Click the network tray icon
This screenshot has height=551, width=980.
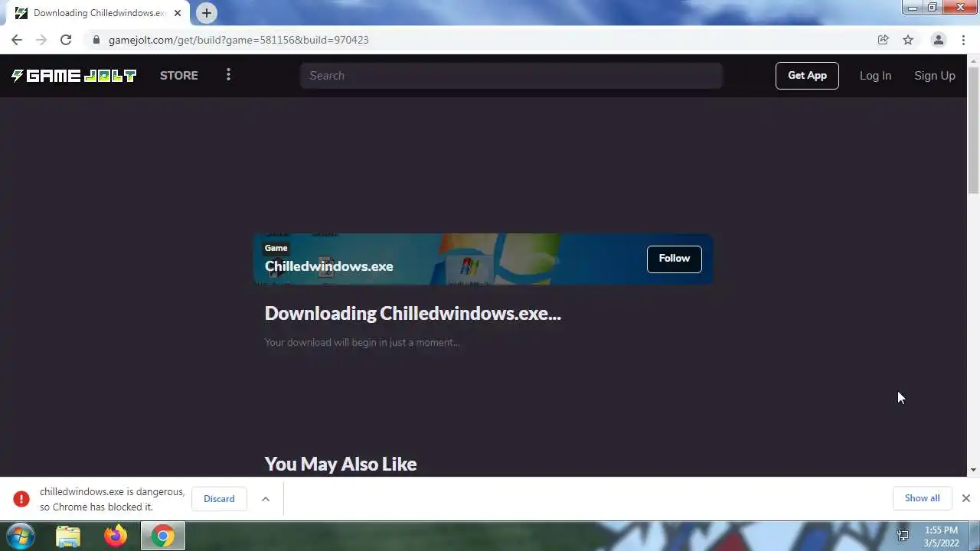(903, 536)
